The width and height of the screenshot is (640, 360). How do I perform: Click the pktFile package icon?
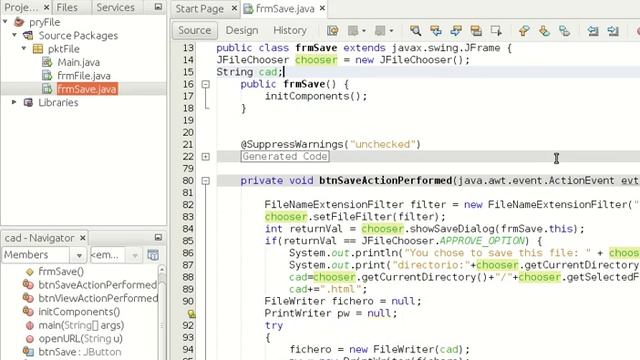click(x=38, y=49)
